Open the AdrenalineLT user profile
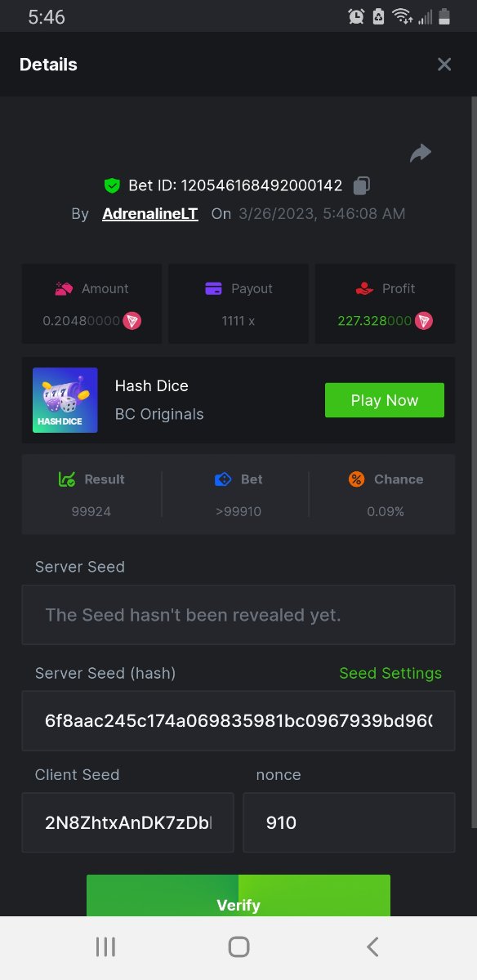477x980 pixels. click(x=150, y=214)
